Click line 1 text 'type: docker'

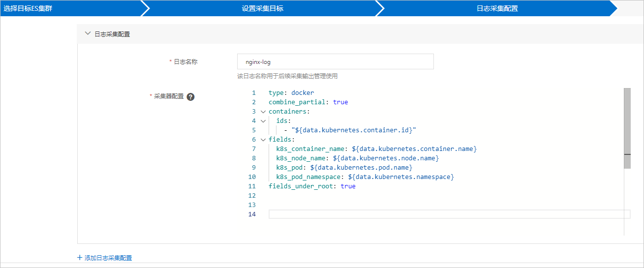pos(291,92)
